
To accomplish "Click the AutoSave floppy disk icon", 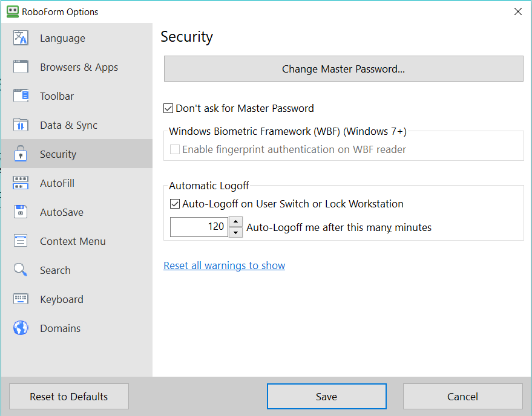I will click(x=21, y=212).
